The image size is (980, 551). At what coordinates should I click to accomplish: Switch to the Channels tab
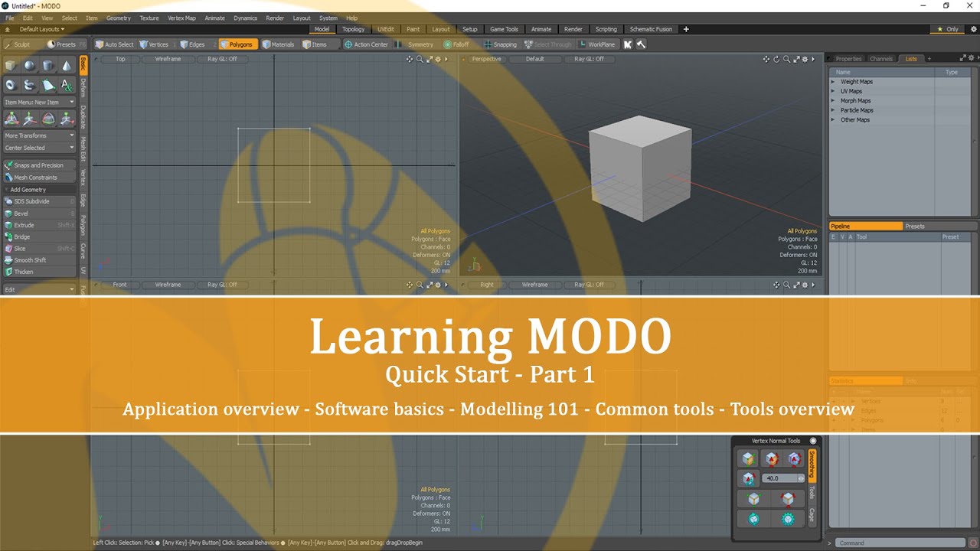(881, 59)
